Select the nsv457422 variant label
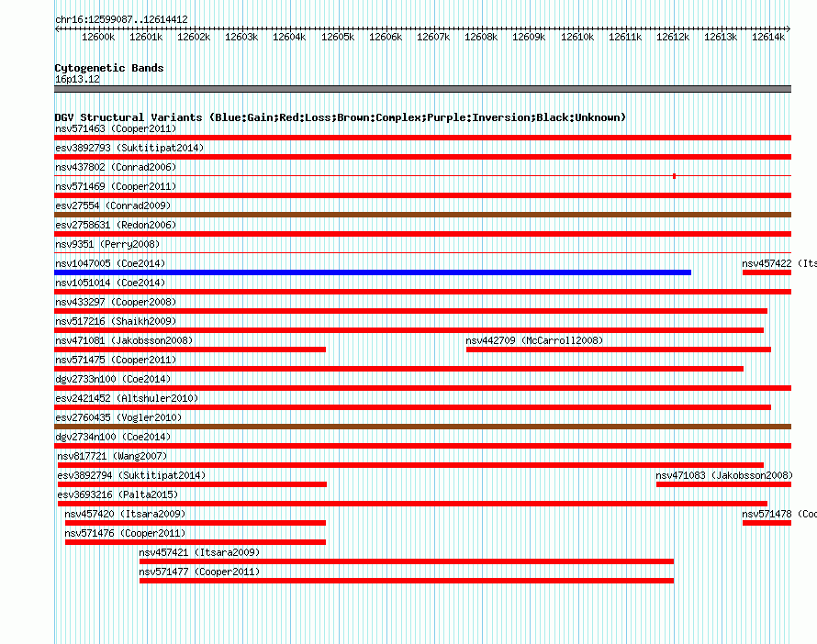 (779, 263)
